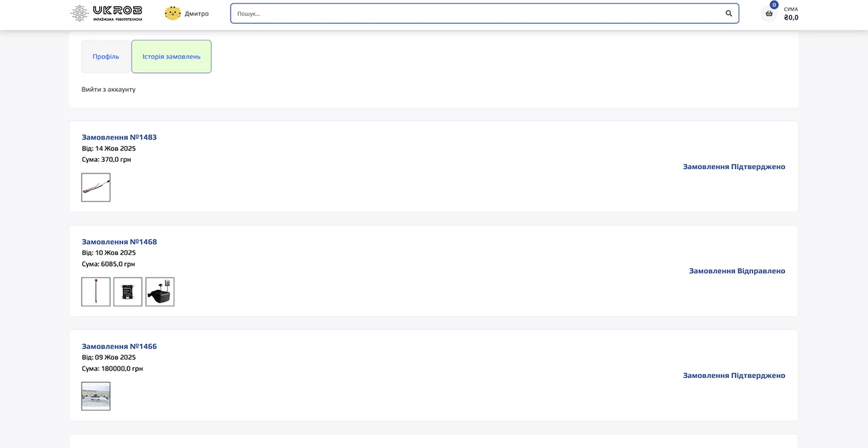Select the FPV goggles thumbnail in order №1468

[160, 292]
